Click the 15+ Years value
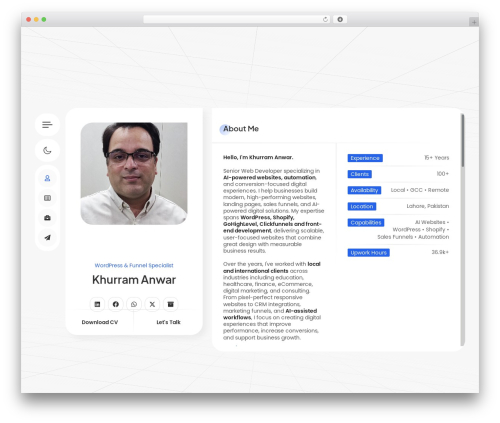The width and height of the screenshot is (500, 423). pyautogui.click(x=436, y=158)
